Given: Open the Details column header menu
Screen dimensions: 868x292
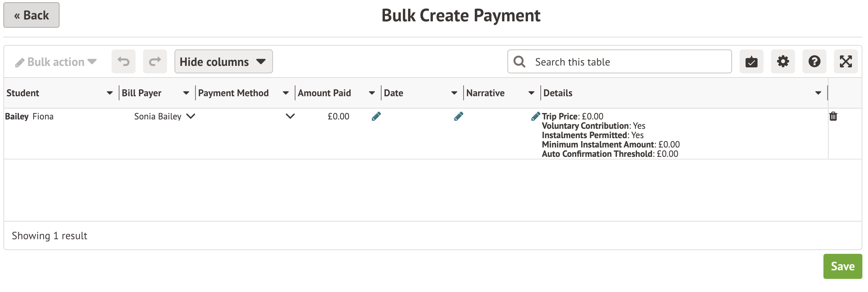Looking at the screenshot, I should (818, 93).
